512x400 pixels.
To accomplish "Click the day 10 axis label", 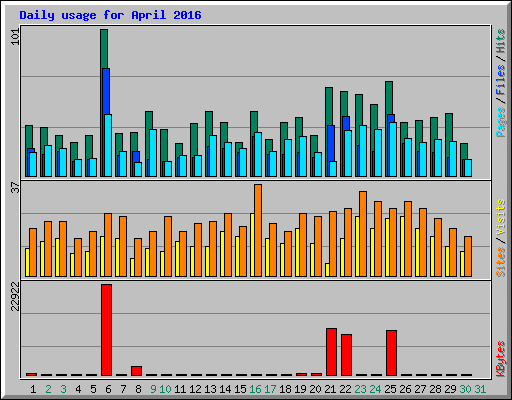I will 165,389.
